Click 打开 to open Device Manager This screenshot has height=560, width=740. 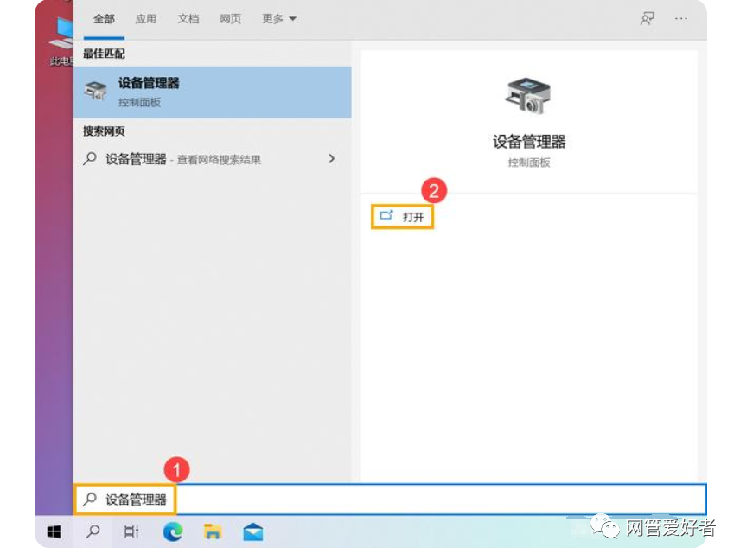[x=404, y=216]
